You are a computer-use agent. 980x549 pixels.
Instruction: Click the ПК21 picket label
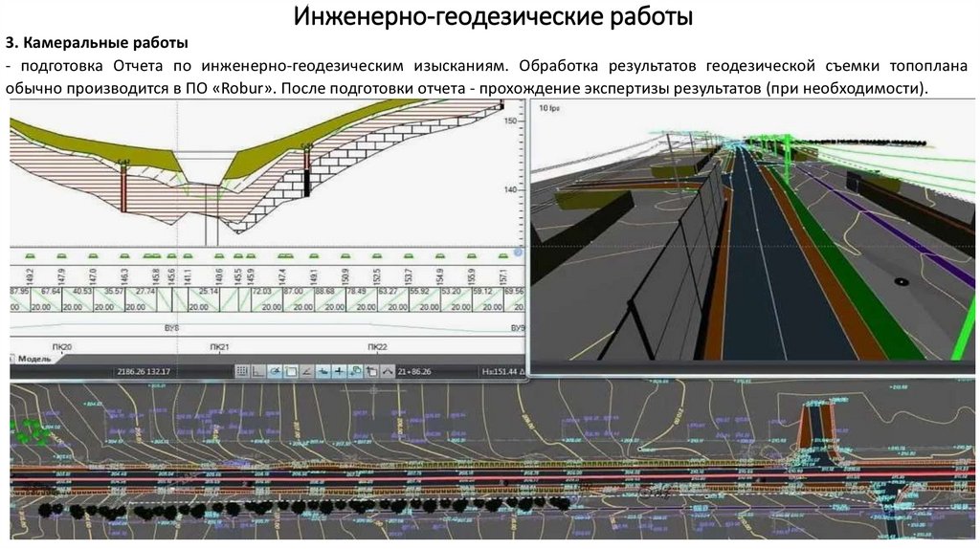coord(219,346)
